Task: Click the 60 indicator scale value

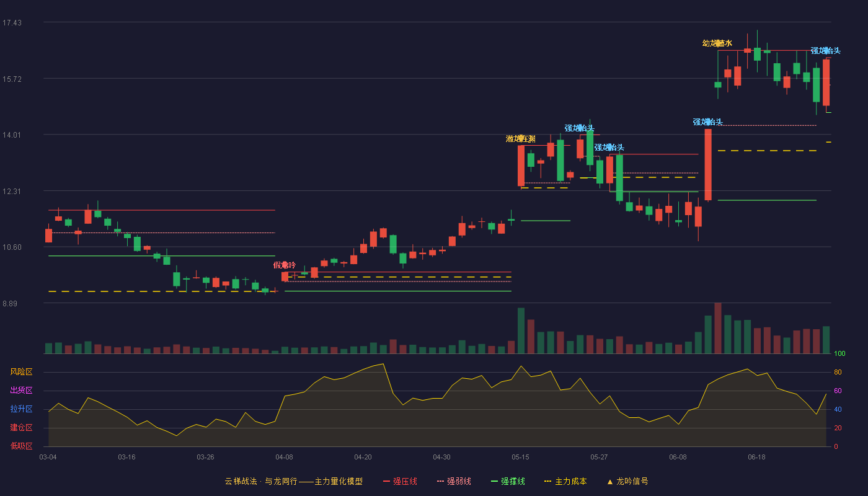Action: [838, 391]
